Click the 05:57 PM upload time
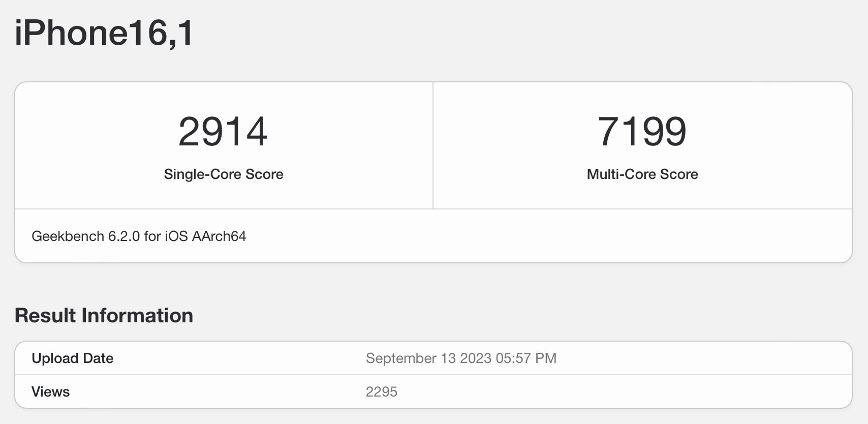 [x=526, y=358]
